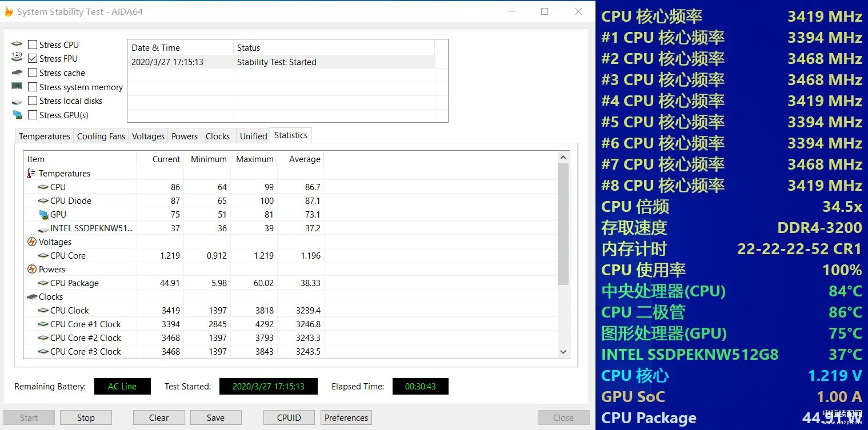Select the memory module icon by Stress system memory
This screenshot has height=430, width=868.
pos(18,87)
